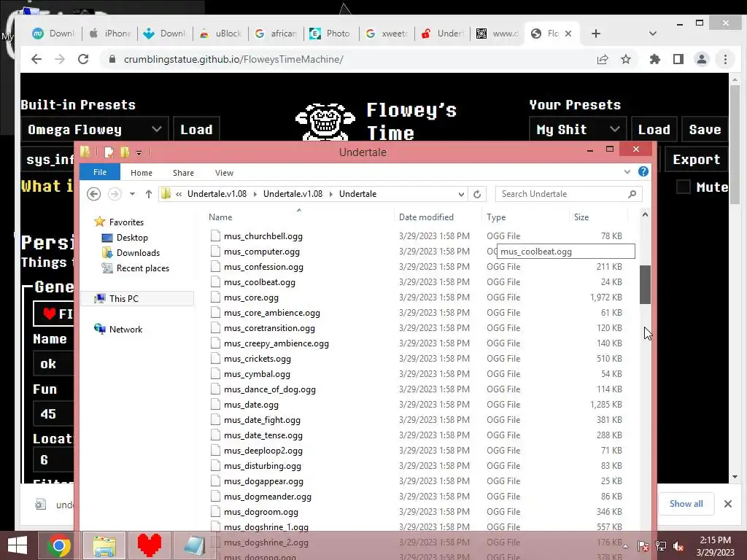Click Explorer vertical scrollbar thumb
Image resolution: width=747 pixels, height=560 pixels.
coord(645,284)
